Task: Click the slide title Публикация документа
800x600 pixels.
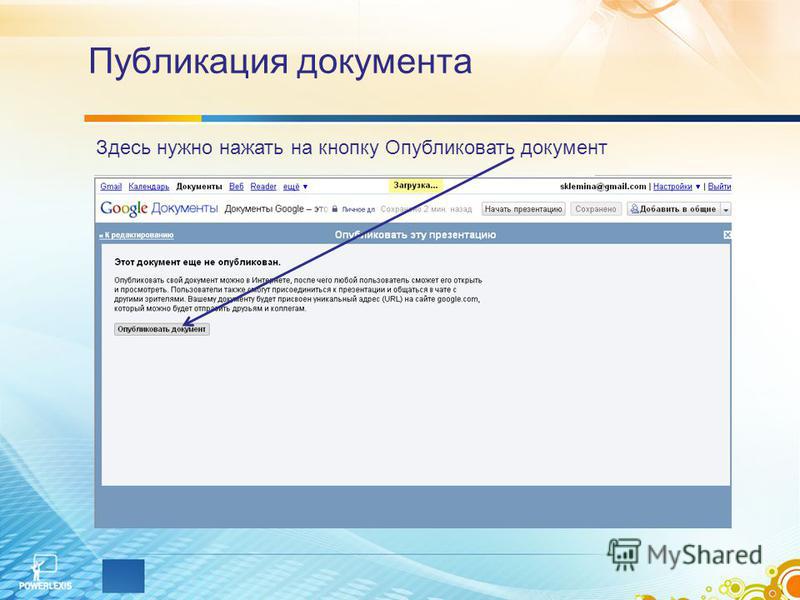Action: (x=280, y=62)
